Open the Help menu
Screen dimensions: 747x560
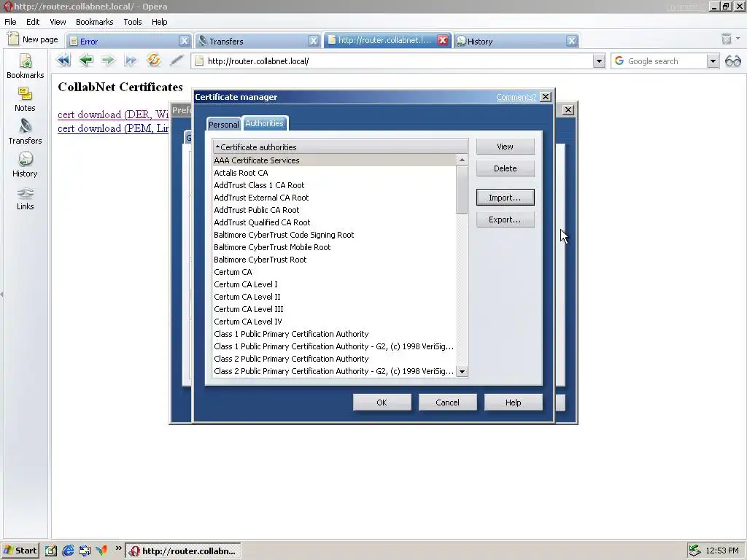160,22
